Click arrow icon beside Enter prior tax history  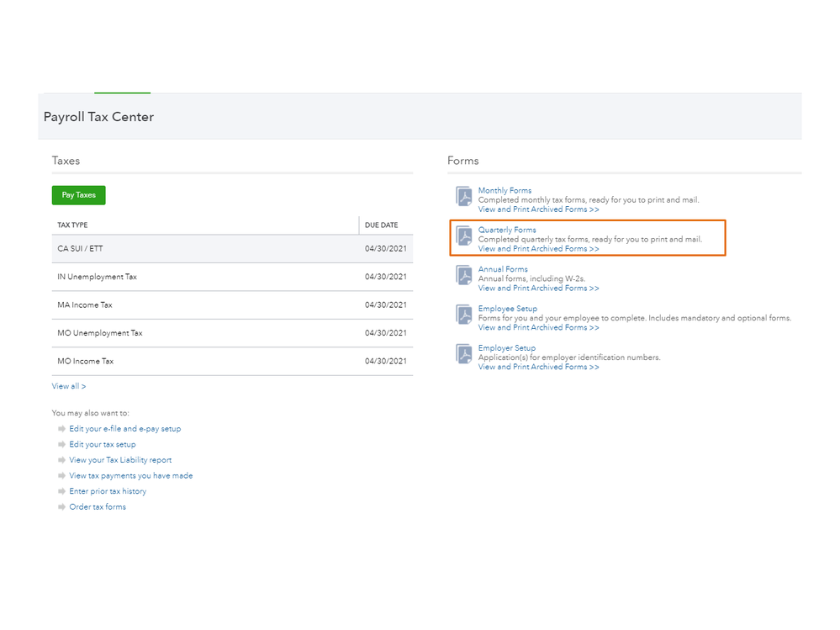61,491
